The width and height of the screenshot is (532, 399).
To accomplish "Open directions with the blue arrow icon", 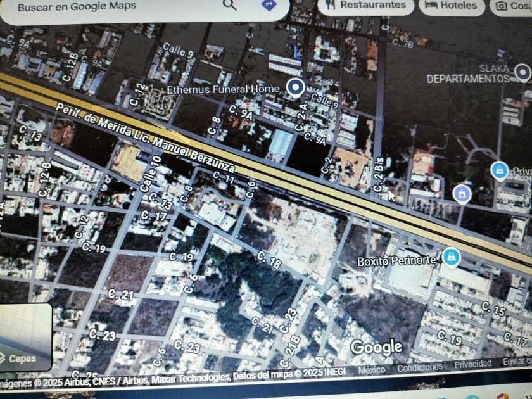I will point(269,4).
